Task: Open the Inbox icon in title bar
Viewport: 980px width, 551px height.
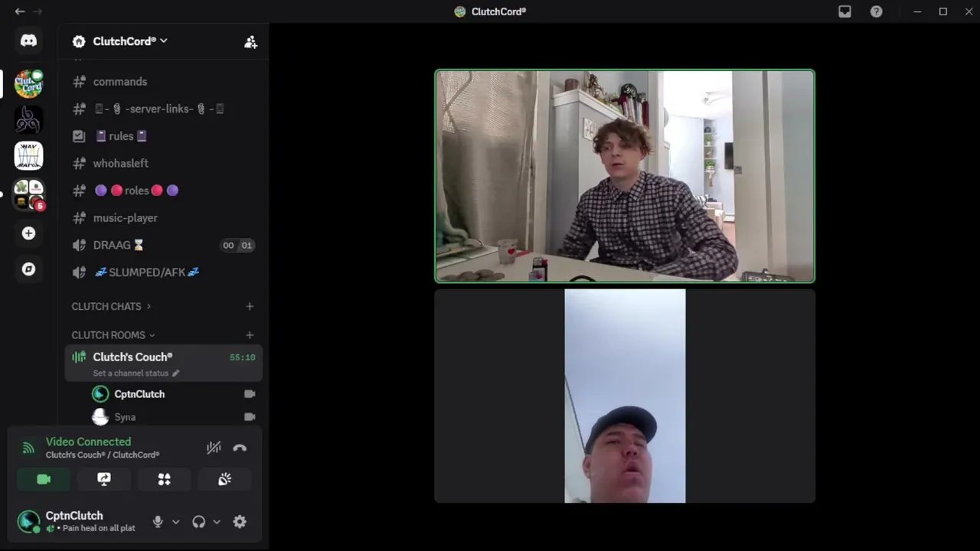Action: point(844,11)
